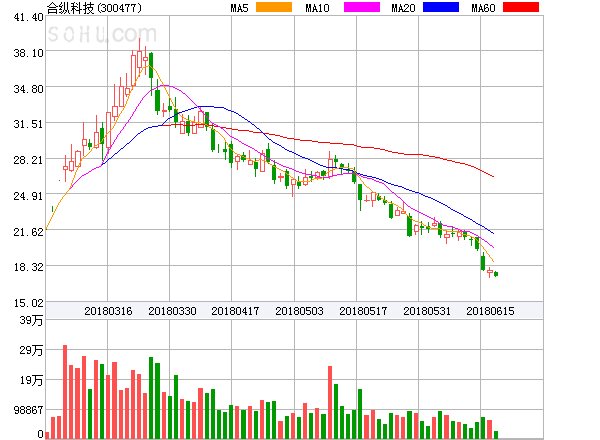Image resolution: width=600 pixels, height=440 pixels.
Task: Jump to date marker 20180316
Action: 108,311
